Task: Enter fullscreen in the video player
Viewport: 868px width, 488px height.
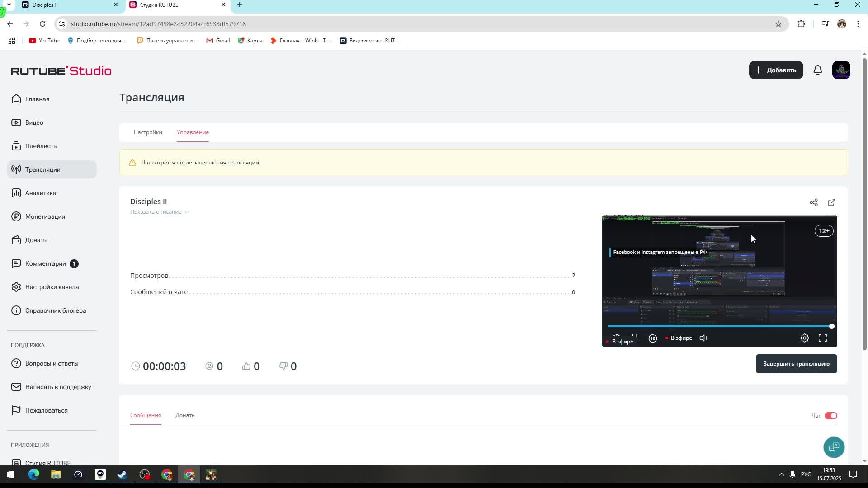Action: click(822, 338)
